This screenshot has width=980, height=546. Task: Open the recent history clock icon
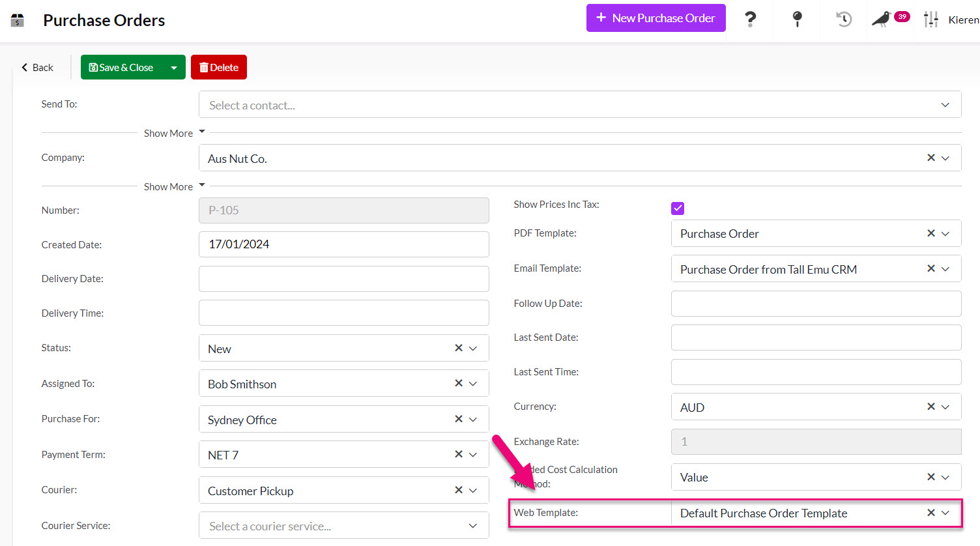pyautogui.click(x=844, y=20)
